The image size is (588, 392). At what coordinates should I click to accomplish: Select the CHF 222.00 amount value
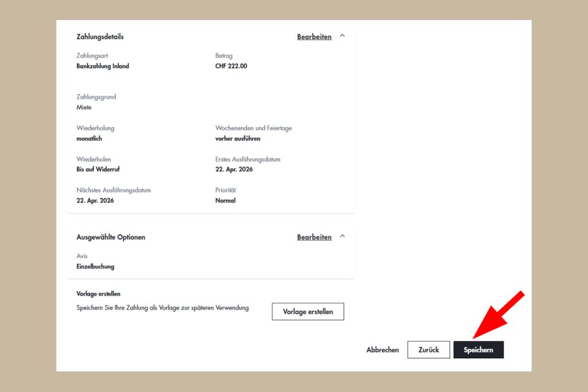tap(231, 66)
